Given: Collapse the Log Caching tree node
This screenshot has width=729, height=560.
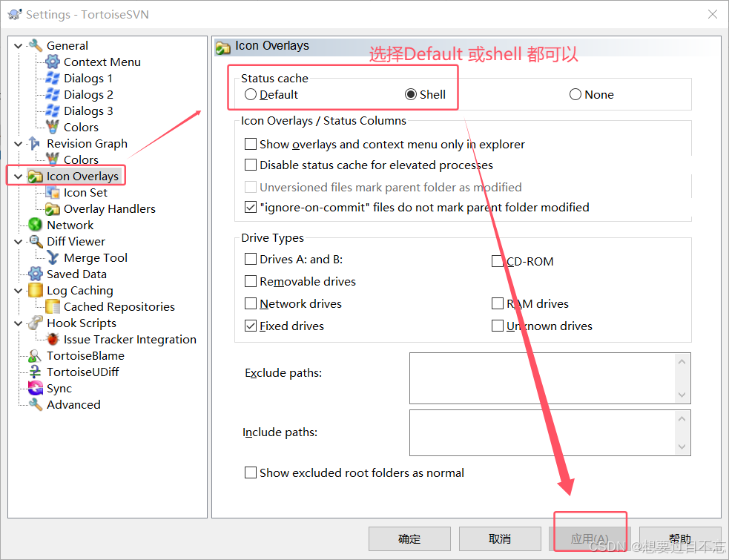Looking at the screenshot, I should click(x=18, y=290).
